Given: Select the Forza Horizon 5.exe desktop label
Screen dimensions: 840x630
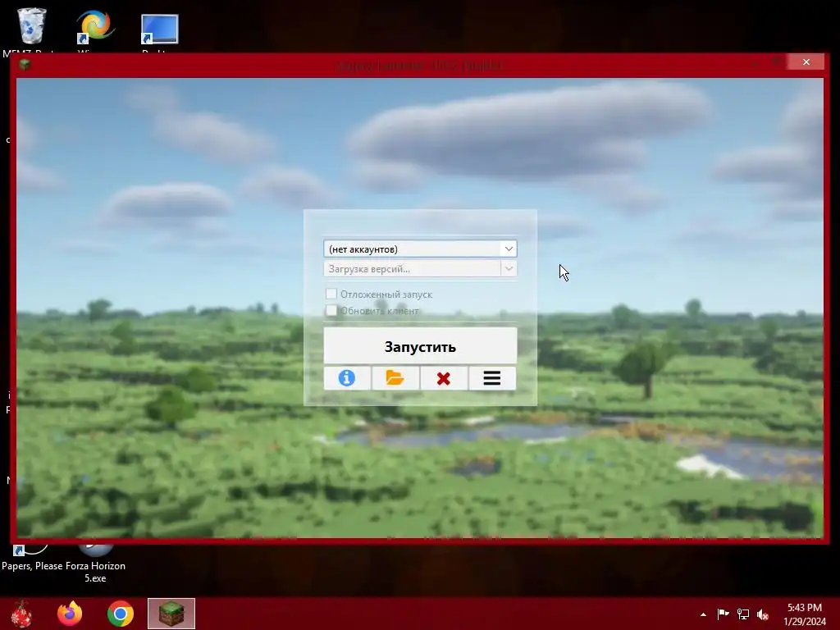Looking at the screenshot, I should tap(96, 572).
